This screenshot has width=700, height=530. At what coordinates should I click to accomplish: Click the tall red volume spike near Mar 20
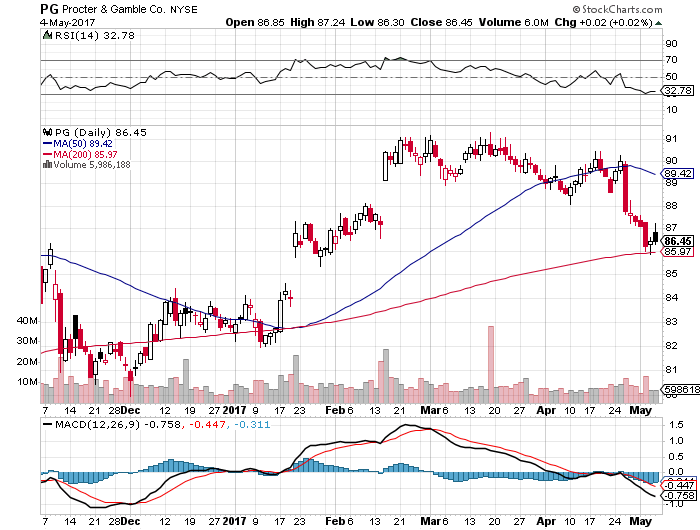[491, 364]
